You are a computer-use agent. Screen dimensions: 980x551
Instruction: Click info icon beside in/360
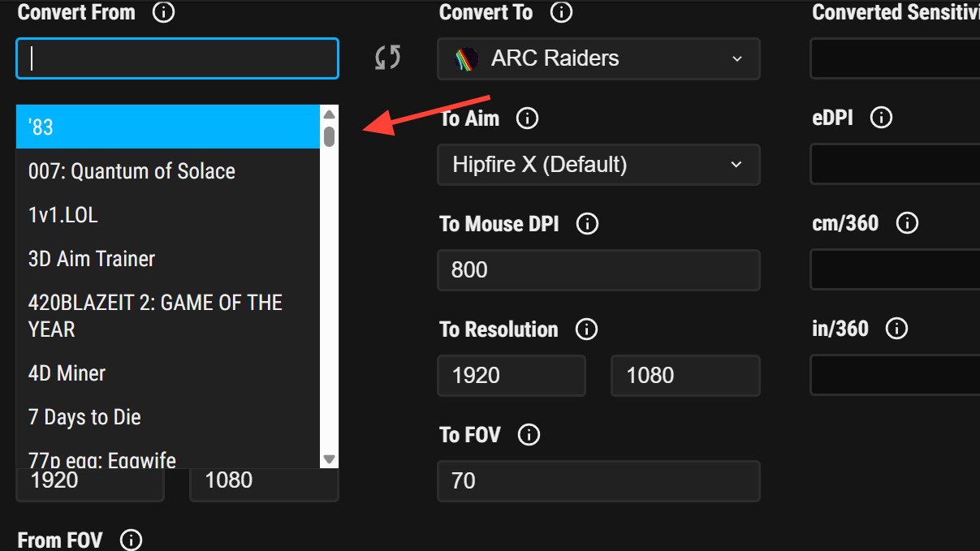[896, 329]
